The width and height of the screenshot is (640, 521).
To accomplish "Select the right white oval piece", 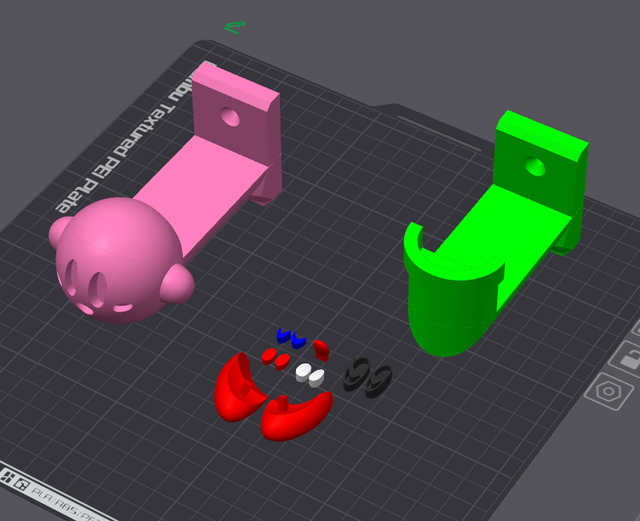I will point(317,378).
